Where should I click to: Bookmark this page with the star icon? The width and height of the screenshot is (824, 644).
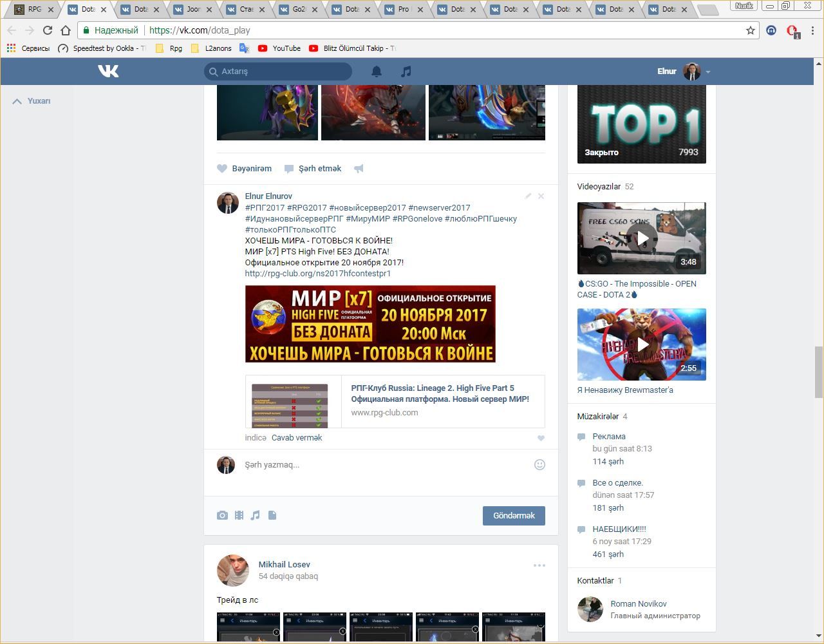[750, 30]
